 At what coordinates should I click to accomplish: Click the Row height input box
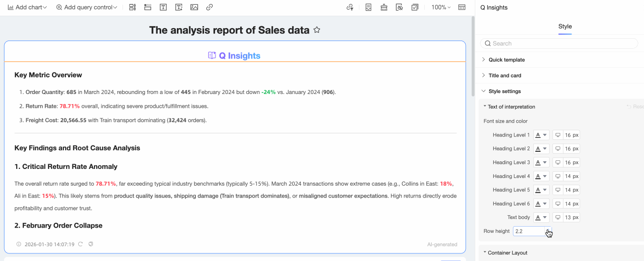pos(530,231)
